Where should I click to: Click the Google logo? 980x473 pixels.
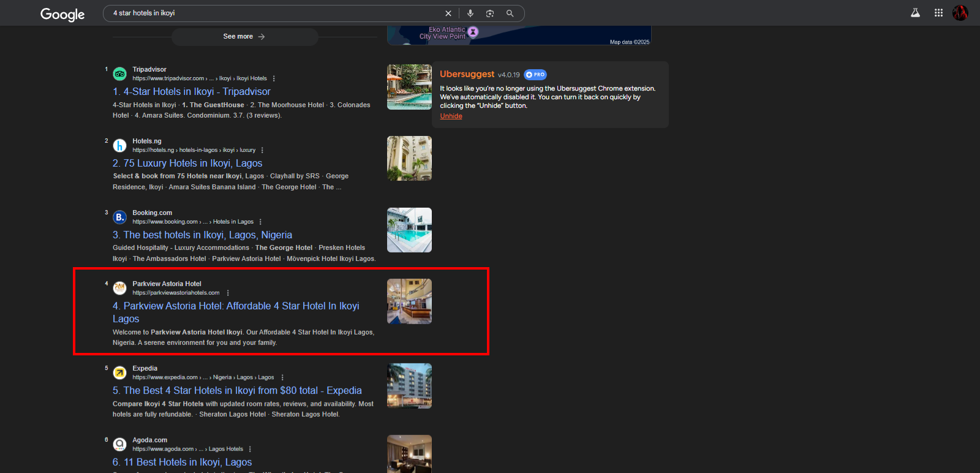(62, 14)
